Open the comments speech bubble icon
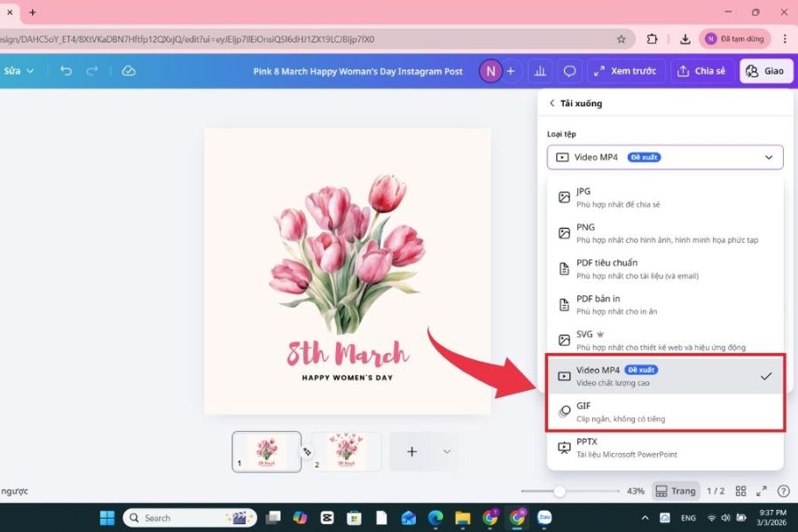This screenshot has height=532, width=798. click(x=569, y=71)
